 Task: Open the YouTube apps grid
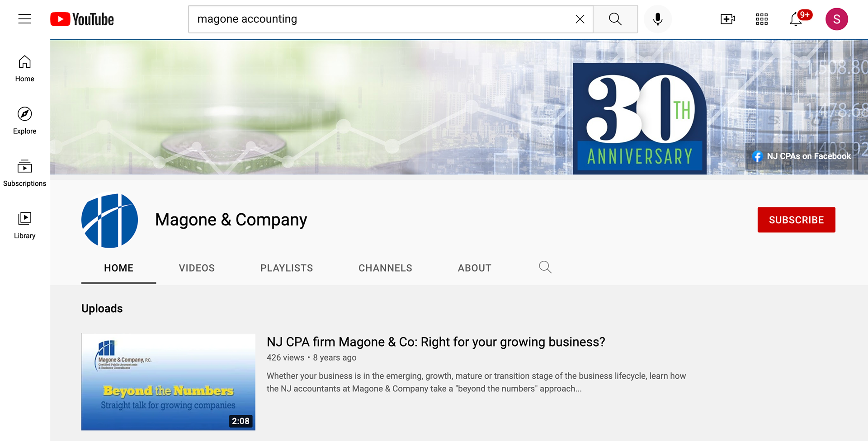pos(762,19)
